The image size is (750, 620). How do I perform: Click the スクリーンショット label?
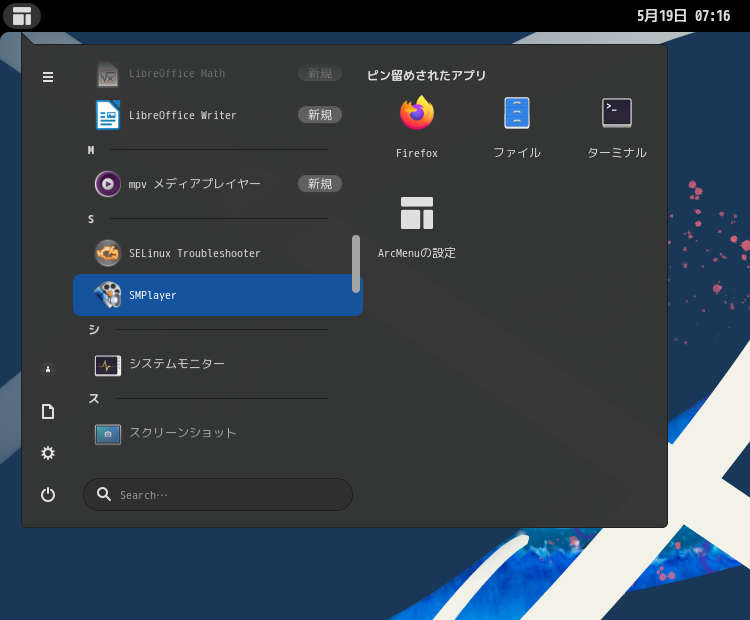tap(183, 433)
